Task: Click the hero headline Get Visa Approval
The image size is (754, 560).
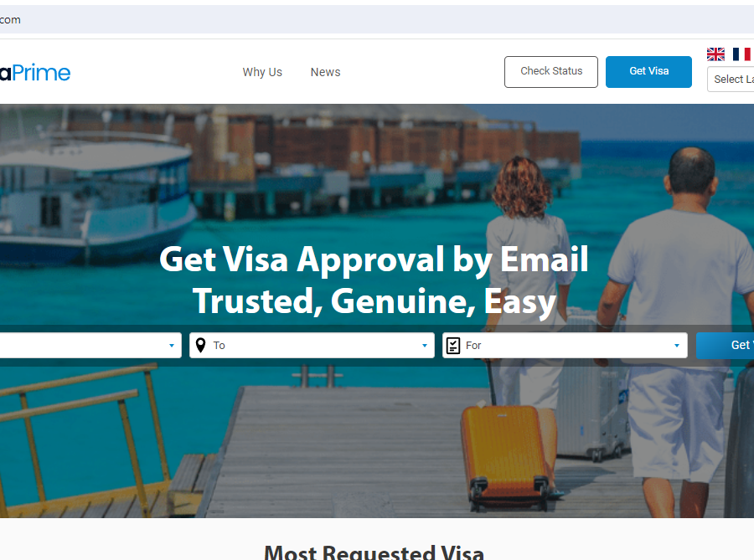Action: coord(374,259)
